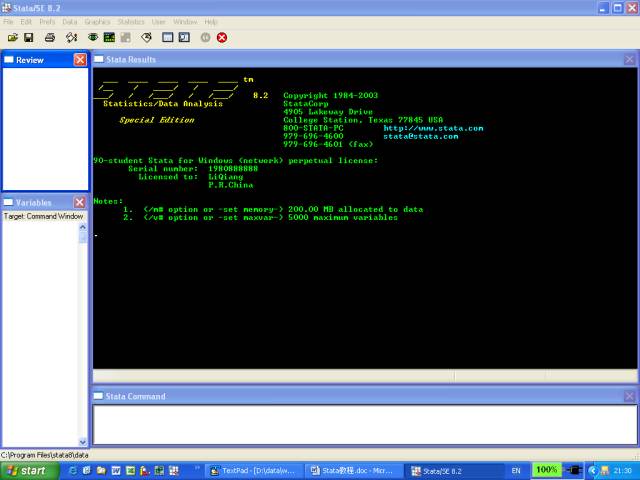This screenshot has height=480, width=640.
Task: Switch to the TextPad taskbar button
Action: 253,471
